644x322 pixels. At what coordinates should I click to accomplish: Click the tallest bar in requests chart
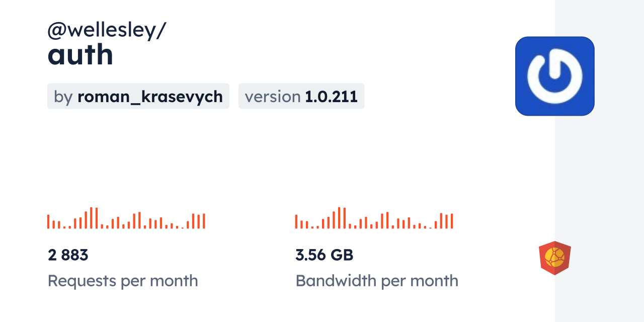point(91,218)
